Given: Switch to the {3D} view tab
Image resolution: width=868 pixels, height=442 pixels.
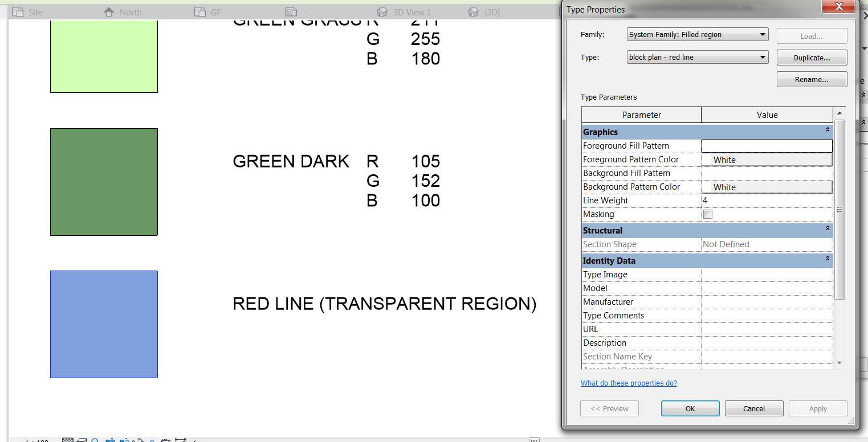Looking at the screenshot, I should pyautogui.click(x=484, y=12).
